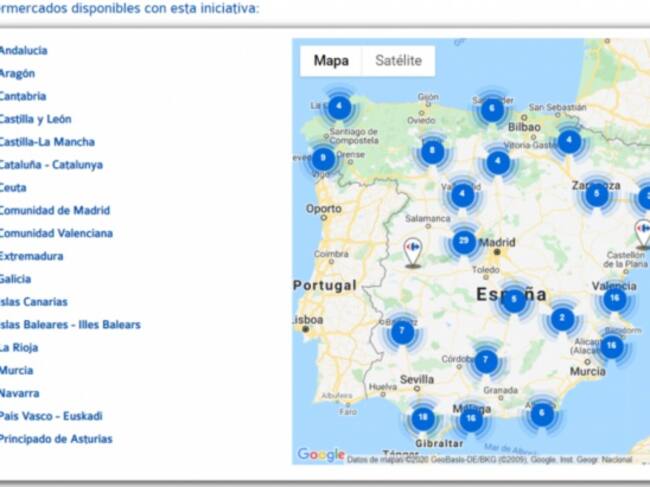Open the Castilla-La Mancha link
This screenshot has height=487, width=650.
click(x=47, y=142)
